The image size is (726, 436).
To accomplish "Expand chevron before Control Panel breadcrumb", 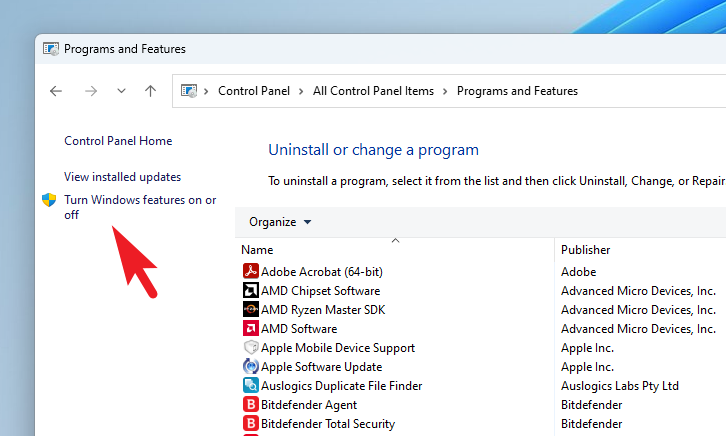I will coord(207,91).
